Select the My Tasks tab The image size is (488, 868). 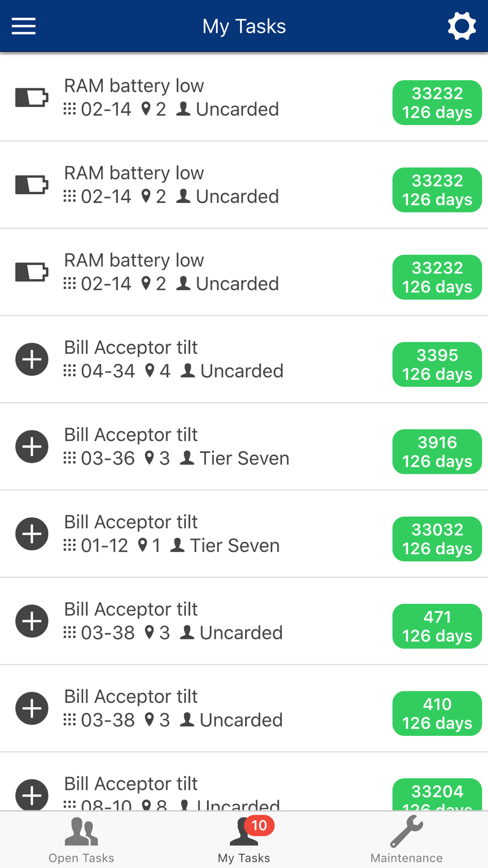(x=244, y=840)
